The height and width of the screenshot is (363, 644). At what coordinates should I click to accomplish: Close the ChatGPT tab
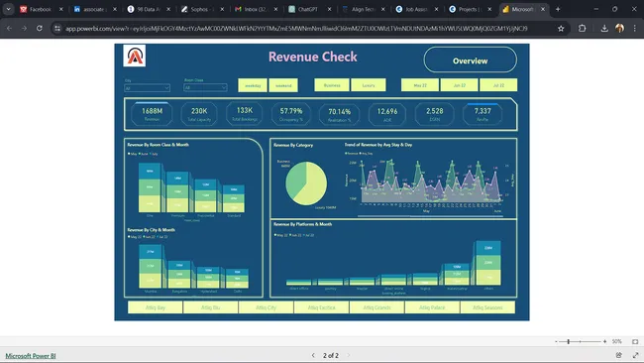click(x=329, y=9)
